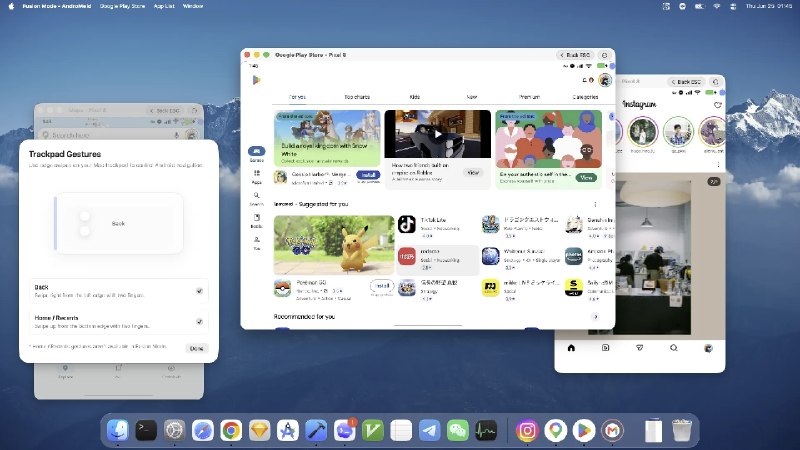Image resolution: width=800 pixels, height=450 pixels.
Task: Open Instagram post more options
Action: pyautogui.click(x=718, y=165)
